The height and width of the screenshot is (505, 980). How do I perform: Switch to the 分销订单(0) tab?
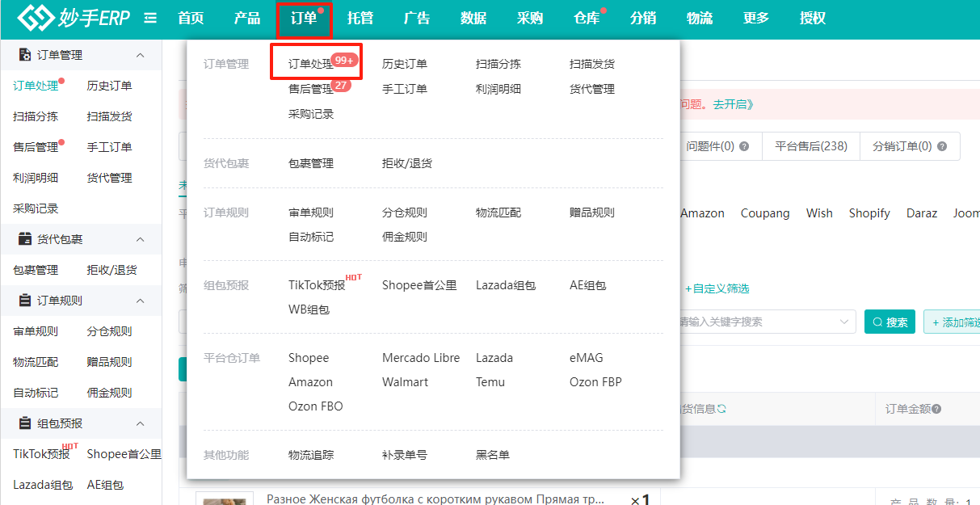click(x=909, y=146)
